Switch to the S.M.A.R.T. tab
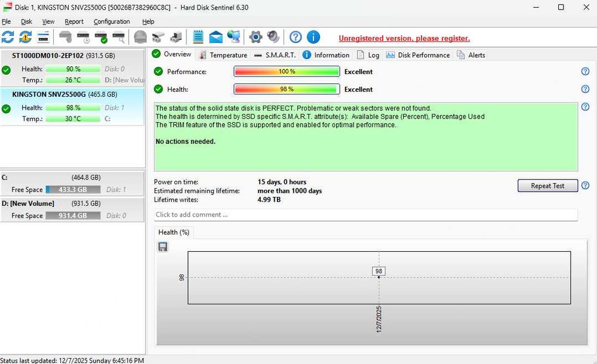 tap(275, 55)
